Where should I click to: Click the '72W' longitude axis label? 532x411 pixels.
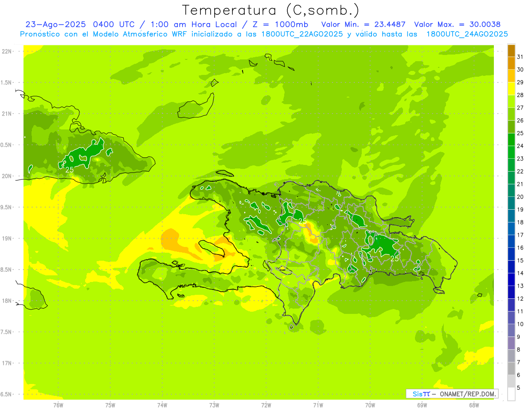pyautogui.click(x=266, y=405)
